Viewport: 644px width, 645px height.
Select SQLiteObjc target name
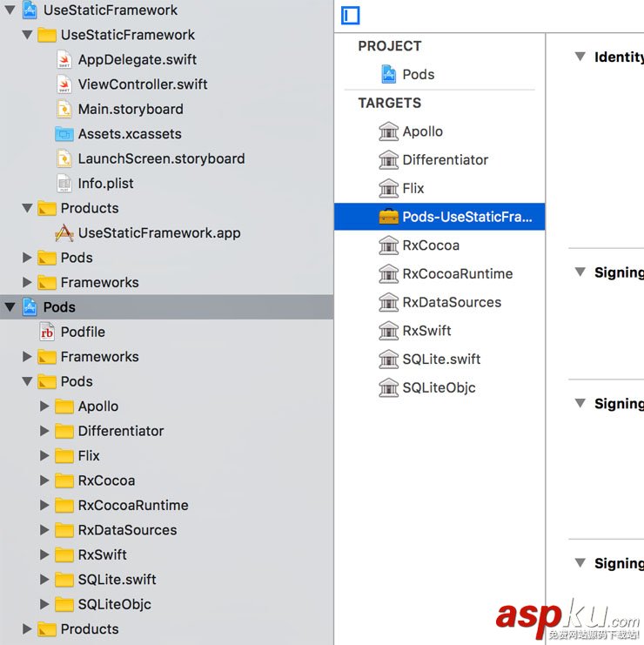pyautogui.click(x=439, y=387)
